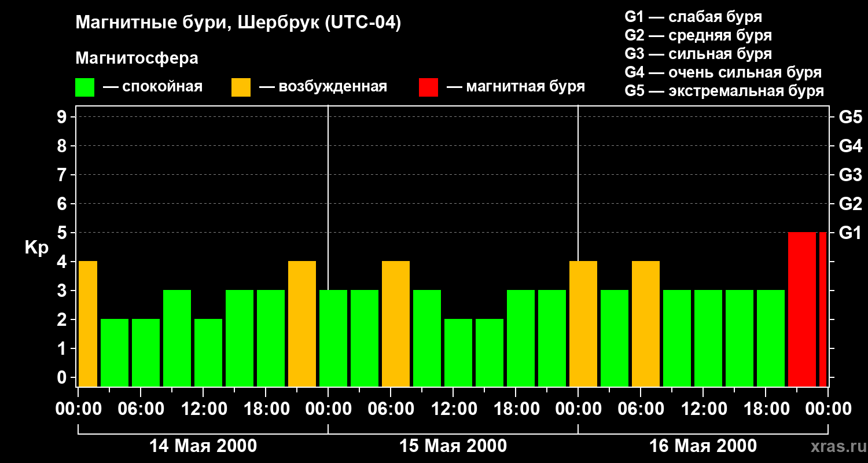Click the '— магнитная буря' legend label
The height and width of the screenshot is (463, 868).
516,87
